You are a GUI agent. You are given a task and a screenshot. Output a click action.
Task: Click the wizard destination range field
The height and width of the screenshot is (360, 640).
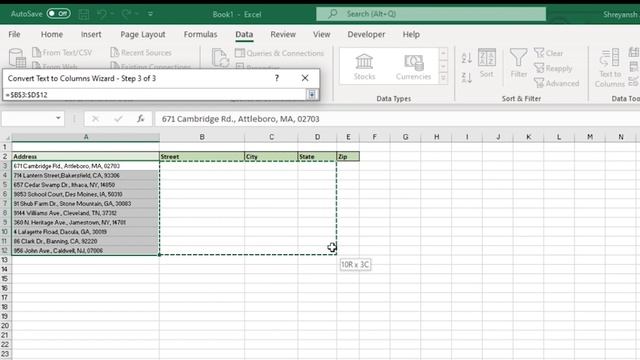click(154, 95)
